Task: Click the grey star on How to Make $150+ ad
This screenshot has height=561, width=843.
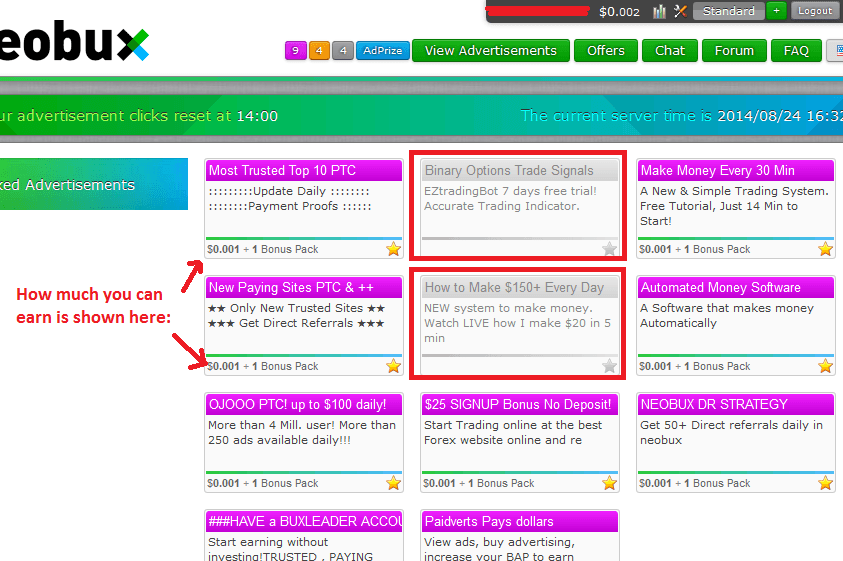Action: tap(609, 366)
